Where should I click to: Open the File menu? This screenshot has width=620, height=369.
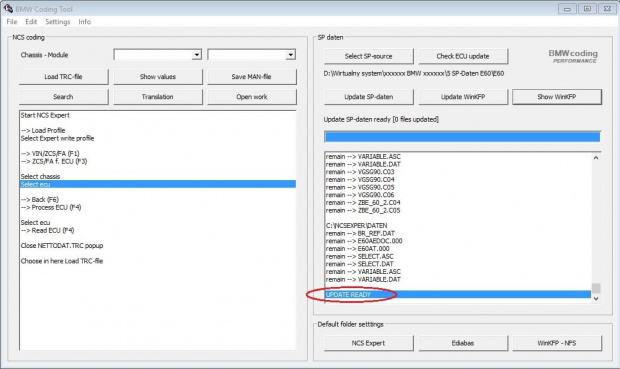click(x=11, y=22)
